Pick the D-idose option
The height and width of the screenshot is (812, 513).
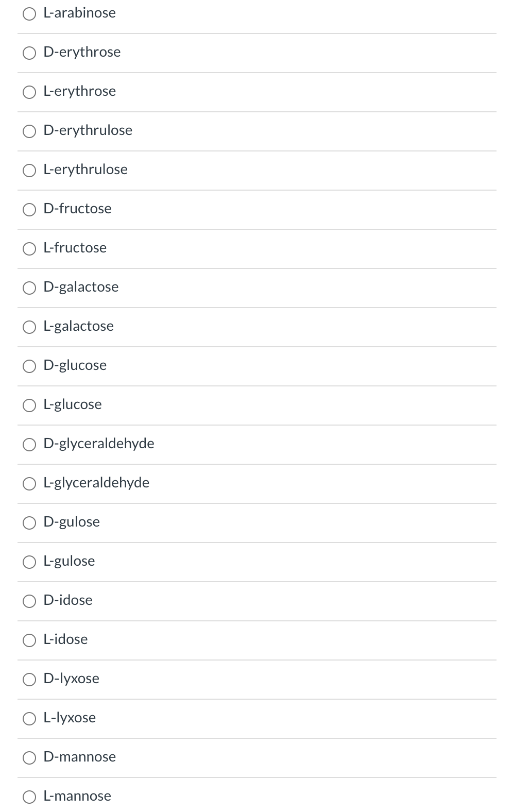click(x=29, y=601)
